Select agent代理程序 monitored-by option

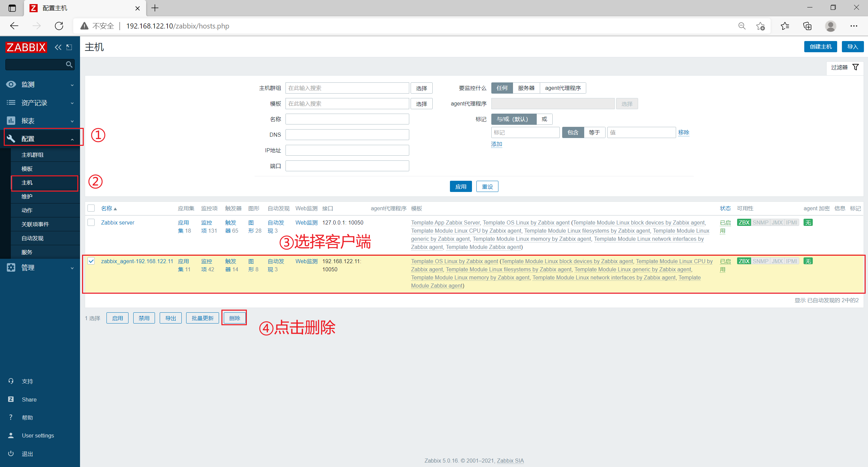[563, 88]
